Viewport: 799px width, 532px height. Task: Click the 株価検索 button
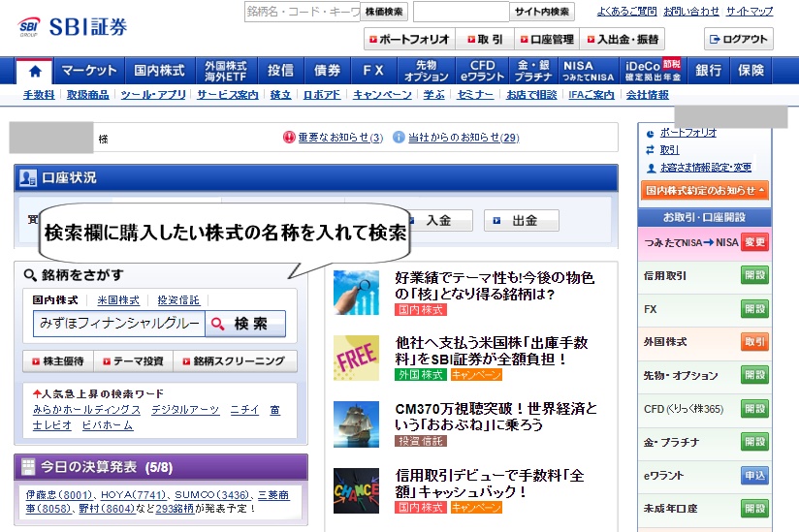(384, 12)
